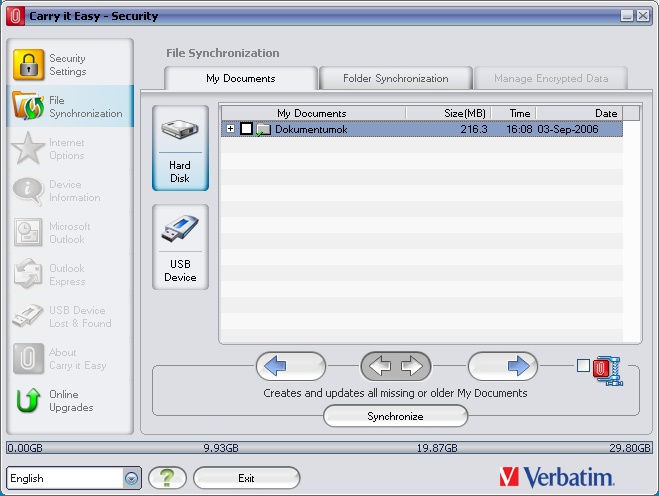Image resolution: width=659 pixels, height=496 pixels.
Task: Click USB Device Lost & Found icon
Action: pos(28,316)
